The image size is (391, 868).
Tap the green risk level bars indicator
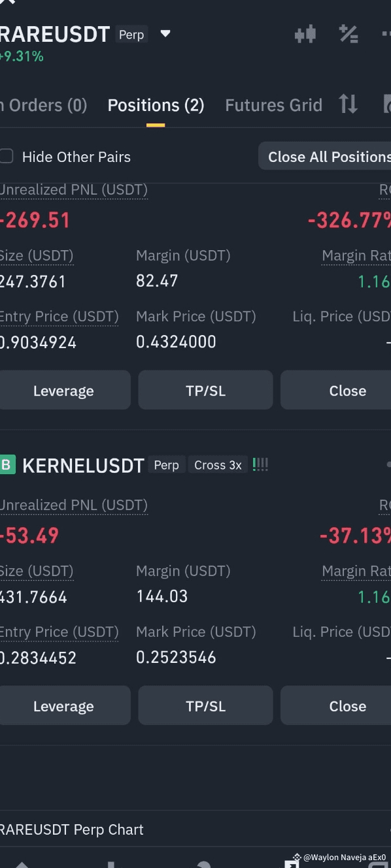click(x=260, y=465)
